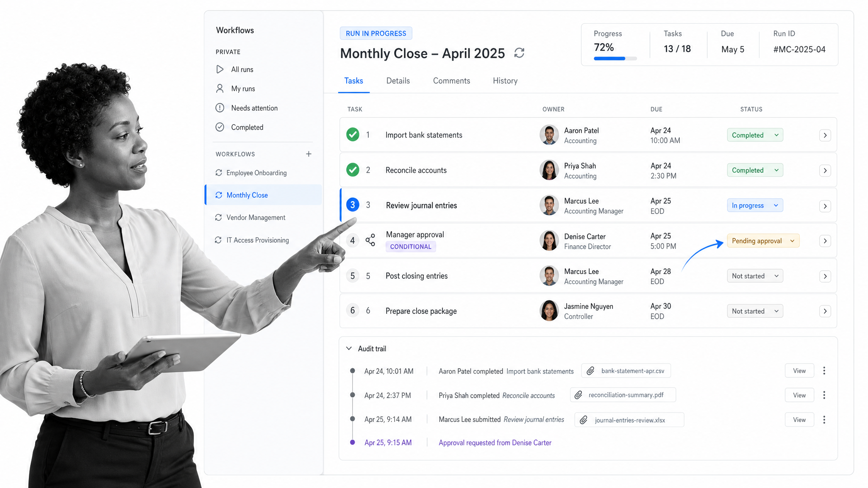Click the All runs play icon

pyautogui.click(x=220, y=69)
